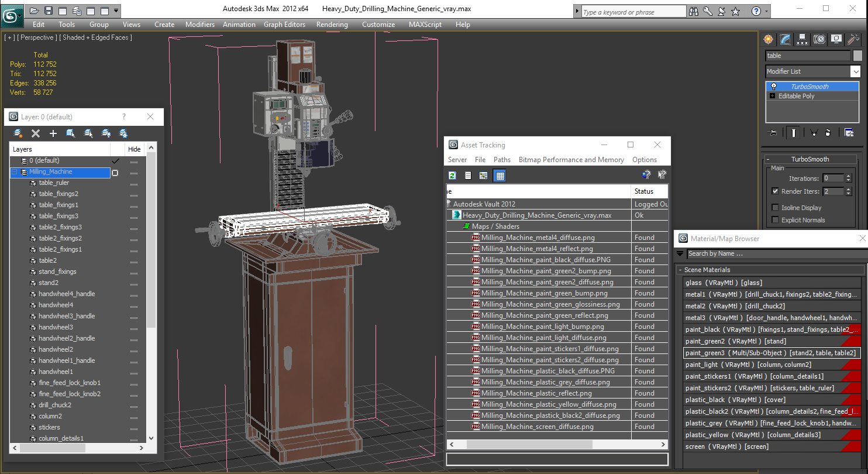Enable the Explicit Normals checkbox
This screenshot has height=474, width=868.
point(776,220)
